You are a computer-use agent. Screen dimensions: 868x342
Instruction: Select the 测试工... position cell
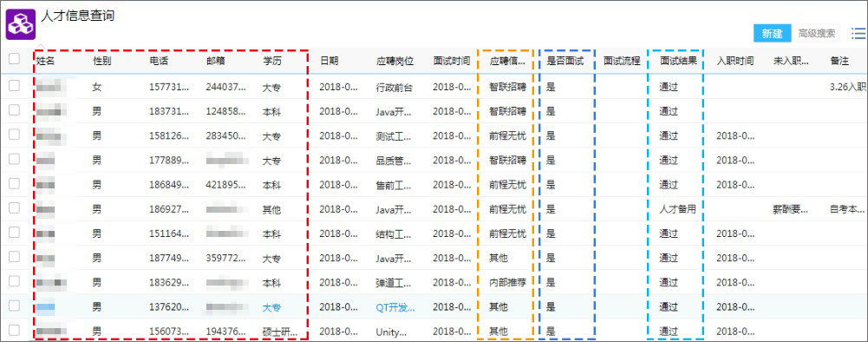click(x=395, y=135)
